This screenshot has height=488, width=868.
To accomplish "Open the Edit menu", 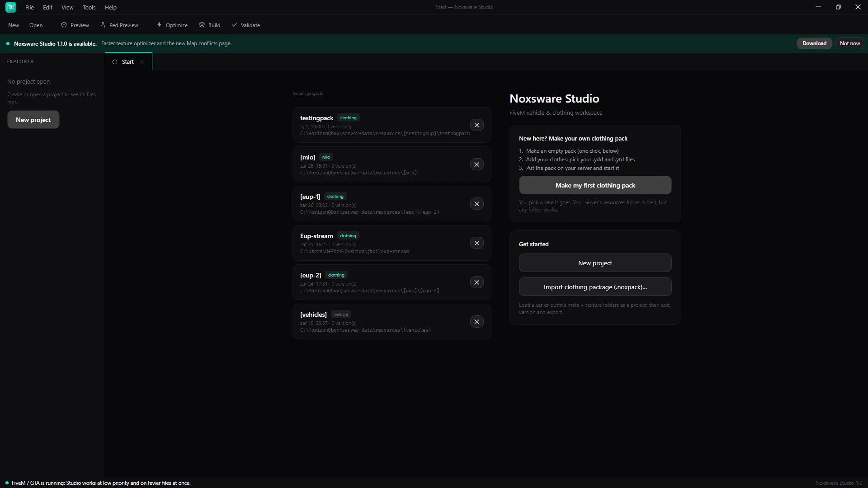I will coord(47,7).
